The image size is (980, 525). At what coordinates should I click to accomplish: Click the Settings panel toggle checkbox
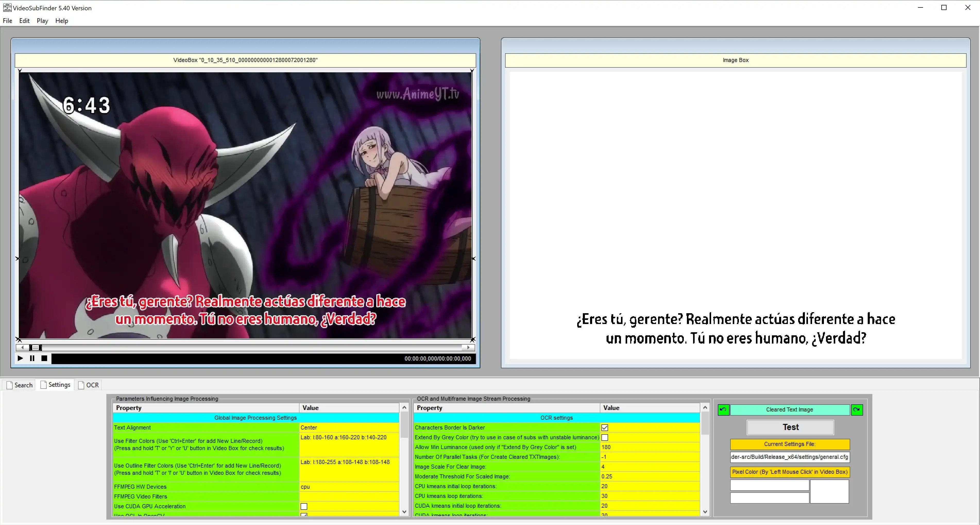tap(44, 384)
